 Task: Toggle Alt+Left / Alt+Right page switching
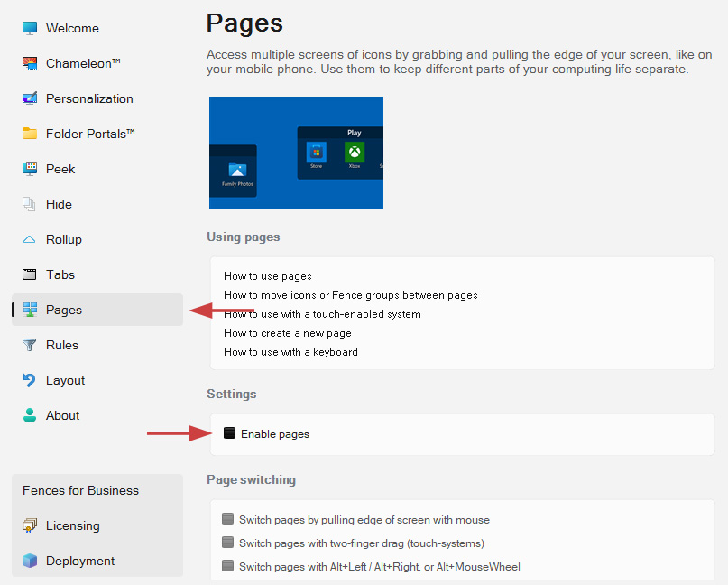pos(227,567)
